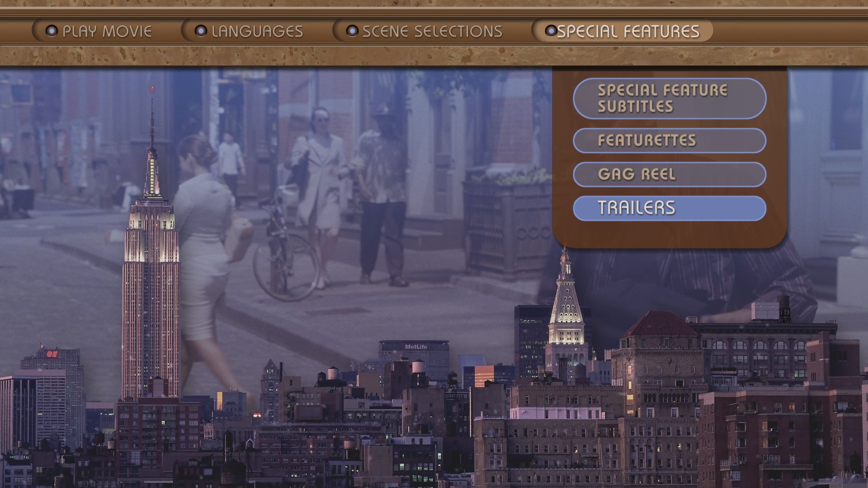Image resolution: width=868 pixels, height=488 pixels.
Task: Click the bullet icon beside Play Movie
Action: [52, 31]
